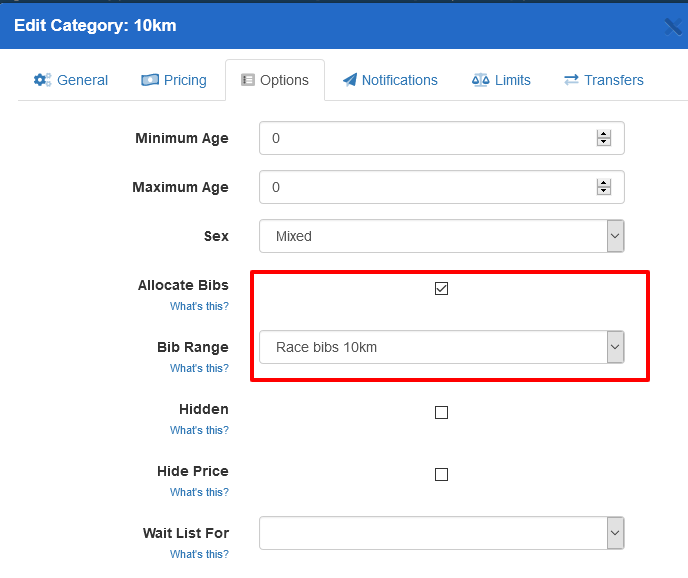Uncheck the Allocate Bibs checkbox
Screen dimensions: 688x578
click(441, 289)
